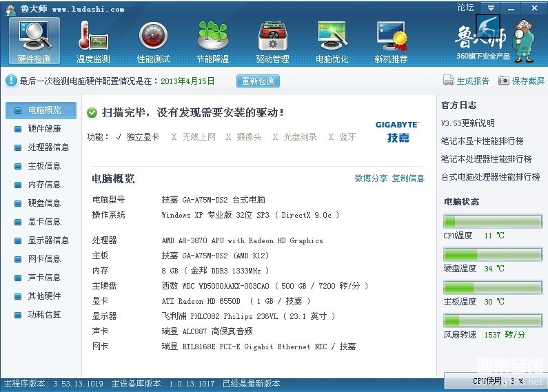The height and width of the screenshot is (392, 548).
Task: Open 笔记本显卡性能排行榜 ranking link
Action: tap(482, 141)
